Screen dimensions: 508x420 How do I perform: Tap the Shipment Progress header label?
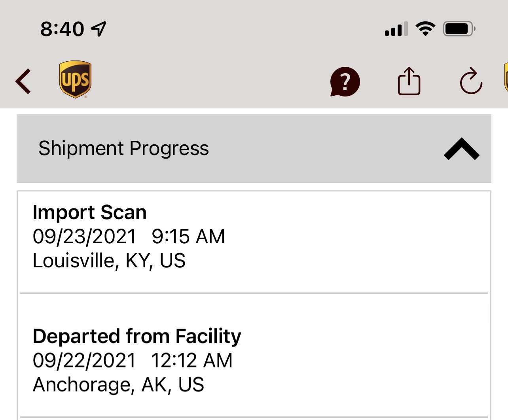[x=123, y=149]
